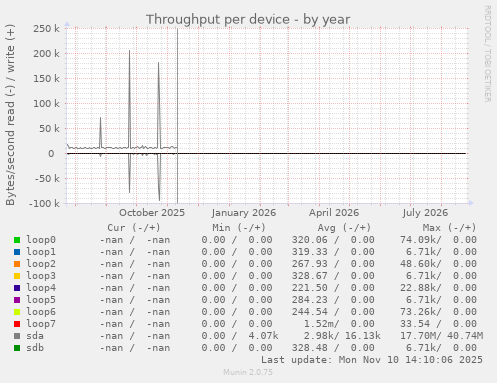Click the 'loop4' device label
Viewport: 497px width, 383px height.
click(x=41, y=288)
